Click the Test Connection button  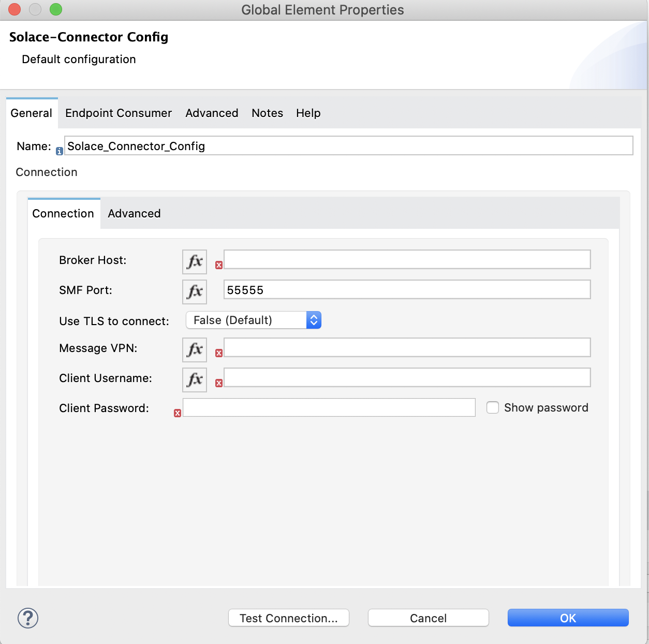click(x=289, y=618)
